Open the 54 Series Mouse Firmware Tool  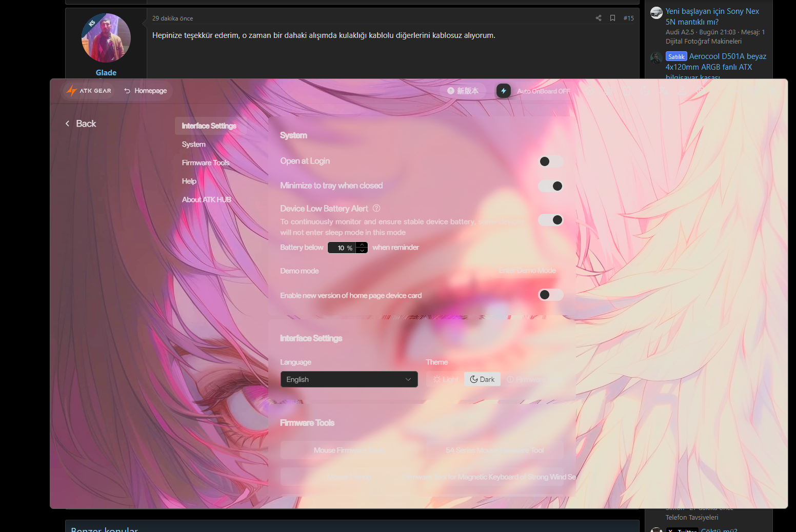click(x=495, y=450)
